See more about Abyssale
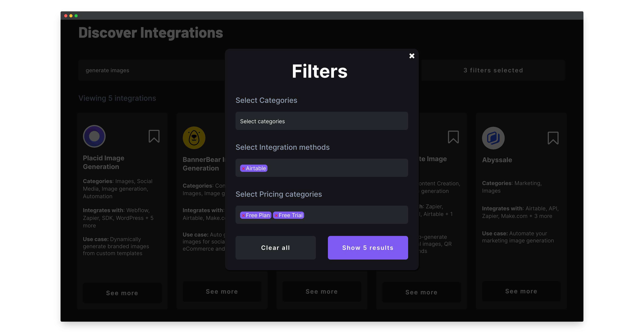This screenshot has width=644, height=333. (521, 291)
